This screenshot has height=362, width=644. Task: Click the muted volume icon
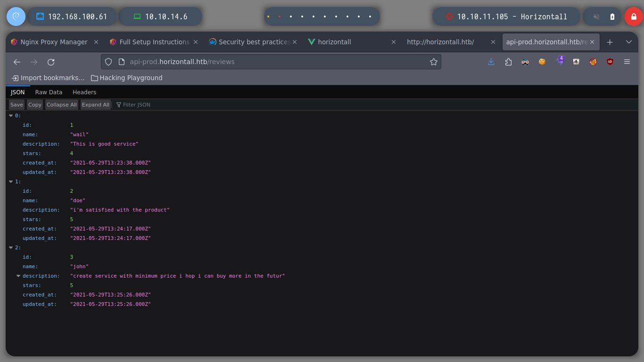click(x=596, y=16)
